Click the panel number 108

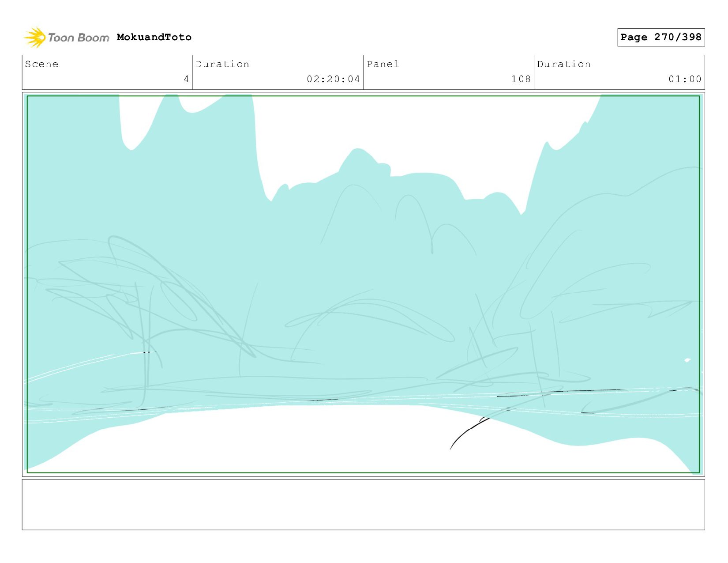521,79
